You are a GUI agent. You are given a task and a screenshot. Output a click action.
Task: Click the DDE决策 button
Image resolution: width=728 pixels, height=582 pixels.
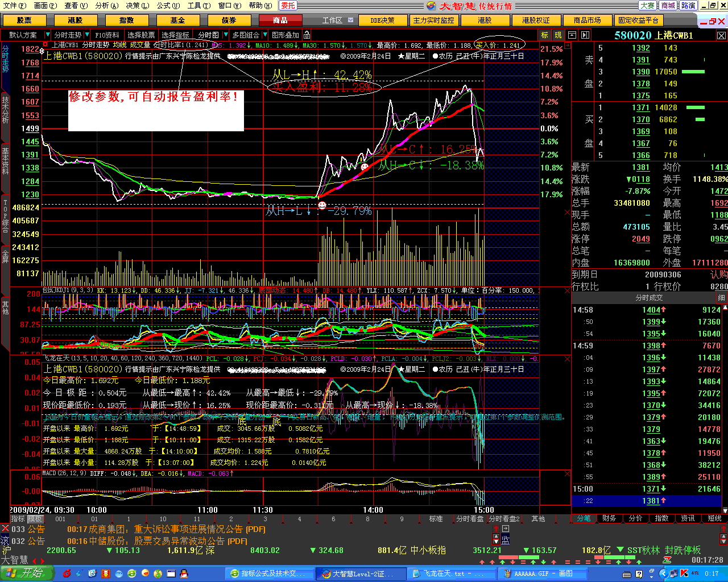383,20
